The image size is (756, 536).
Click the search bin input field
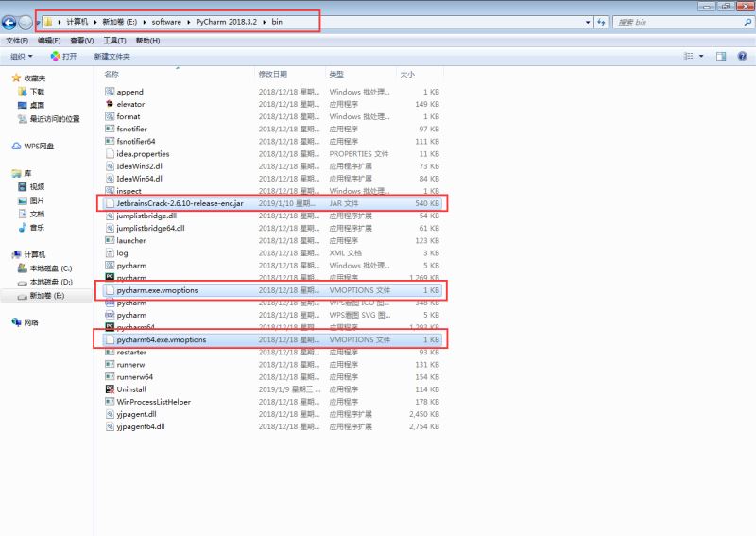click(x=678, y=22)
